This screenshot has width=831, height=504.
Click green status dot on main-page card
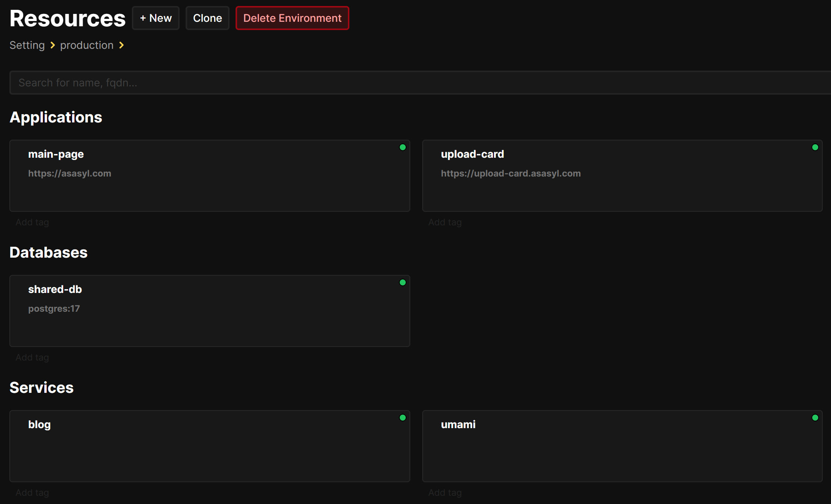[x=402, y=147]
